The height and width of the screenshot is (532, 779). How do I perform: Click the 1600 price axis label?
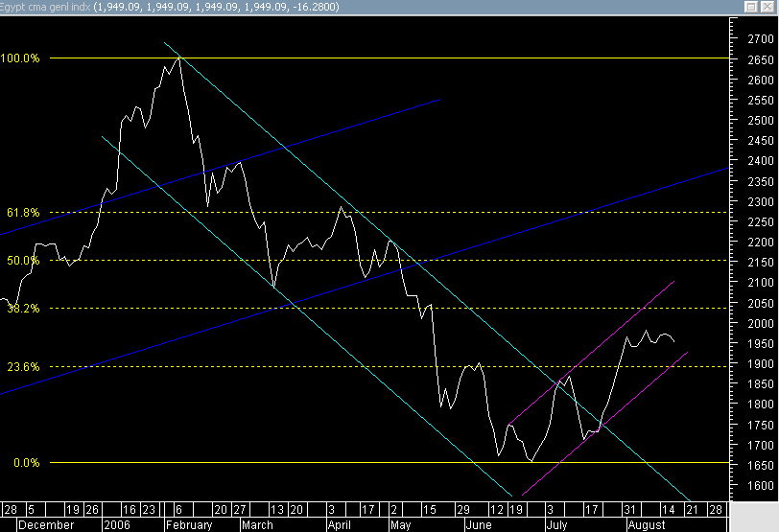tap(761, 486)
